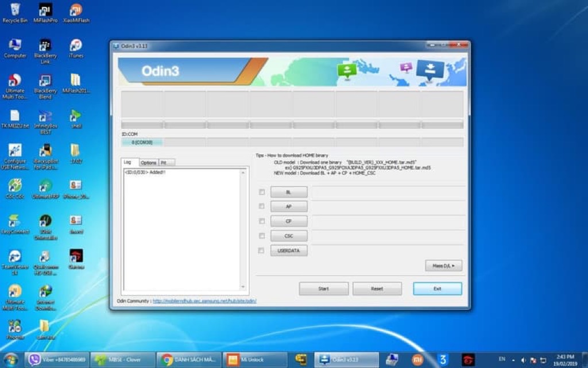This screenshot has height=368, width=588.
Task: Tick the USERDATA checkbox in Odin3
Action: (x=261, y=251)
